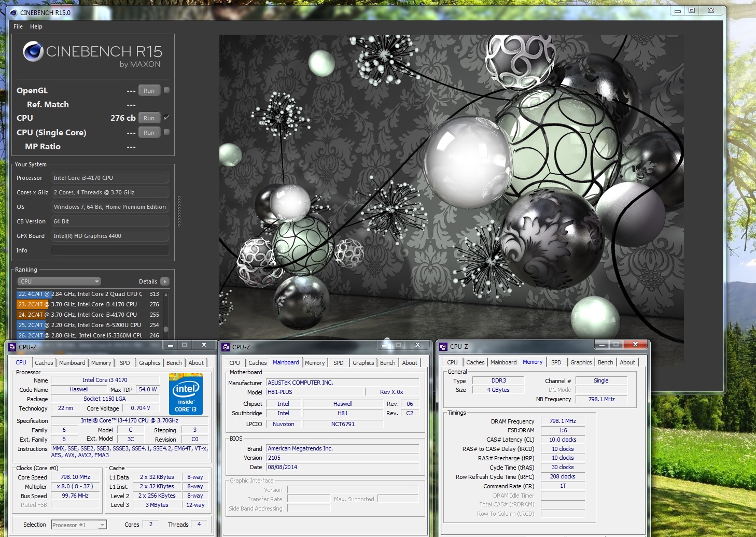Select ranking row 26 i5-3360M
Screen dimensions: 756x537
[x=89, y=335]
